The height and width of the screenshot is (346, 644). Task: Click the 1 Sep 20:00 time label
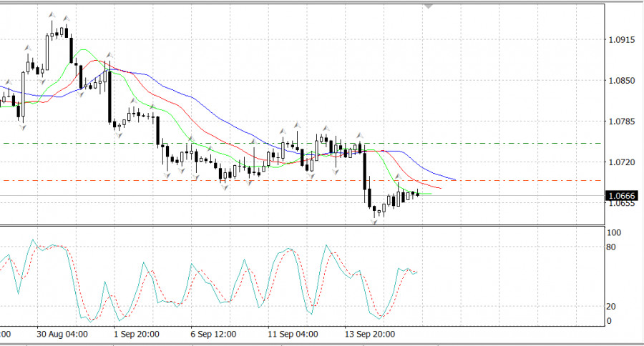pos(137,334)
